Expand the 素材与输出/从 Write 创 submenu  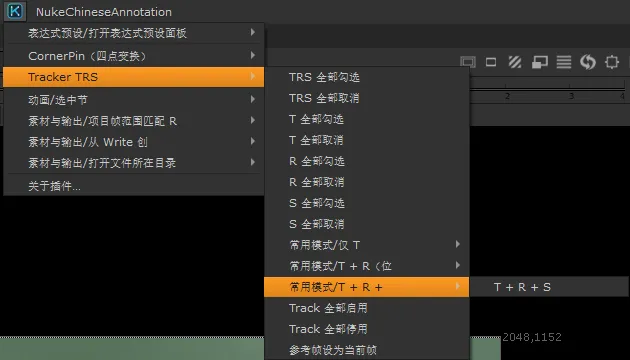[133, 141]
